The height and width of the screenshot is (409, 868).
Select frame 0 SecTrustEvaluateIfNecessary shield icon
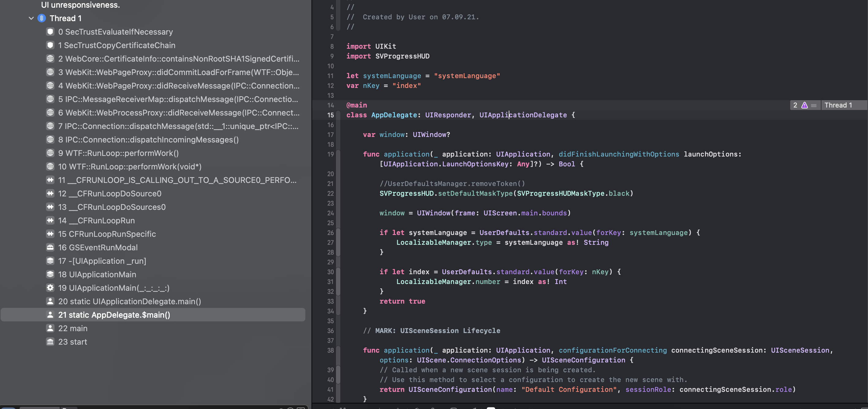[x=50, y=32]
